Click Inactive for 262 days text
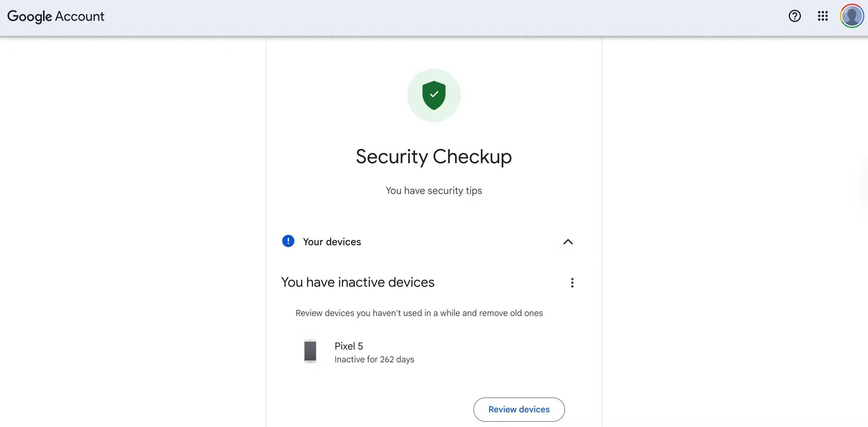 pyautogui.click(x=374, y=359)
